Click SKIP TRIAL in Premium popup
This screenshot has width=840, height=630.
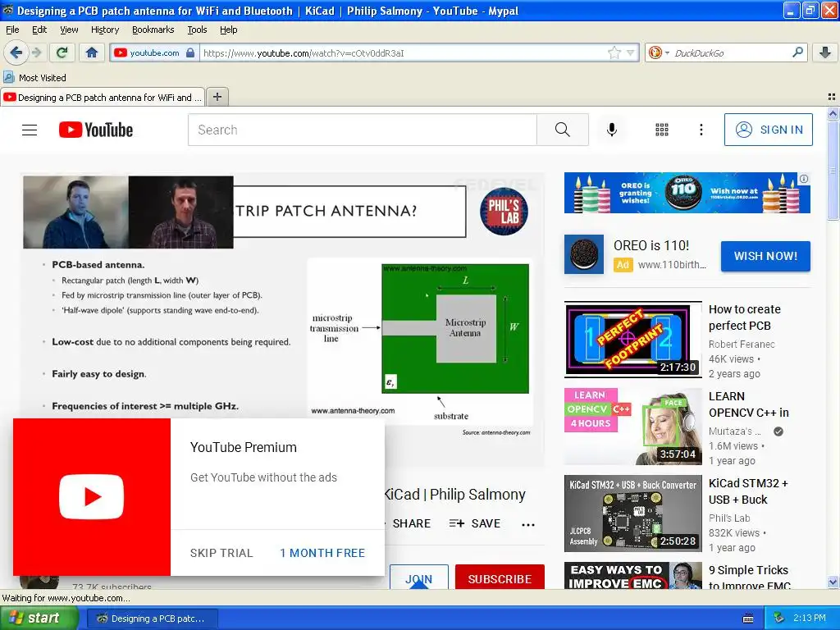[x=221, y=553]
